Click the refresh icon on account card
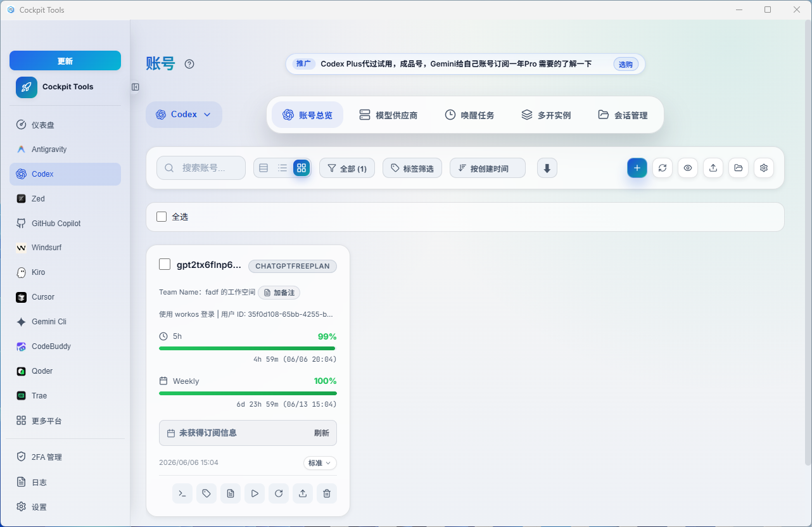812x527 pixels. (279, 493)
